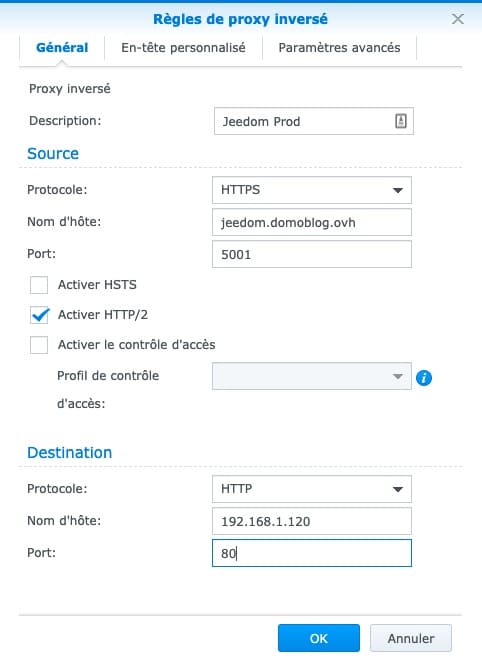Open the Destination Protocole HTTP dropdown
The image size is (482, 660).
312,489
